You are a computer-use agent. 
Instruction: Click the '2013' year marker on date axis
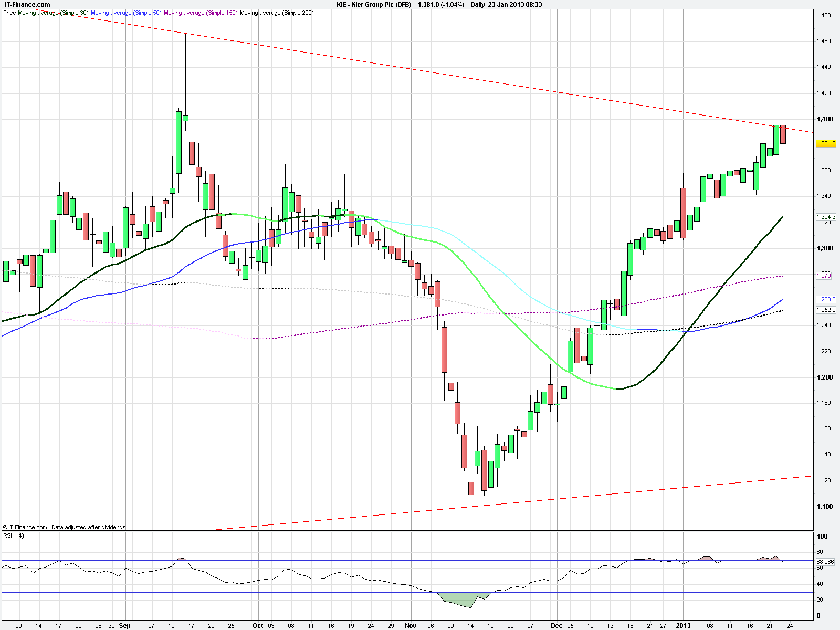683,626
